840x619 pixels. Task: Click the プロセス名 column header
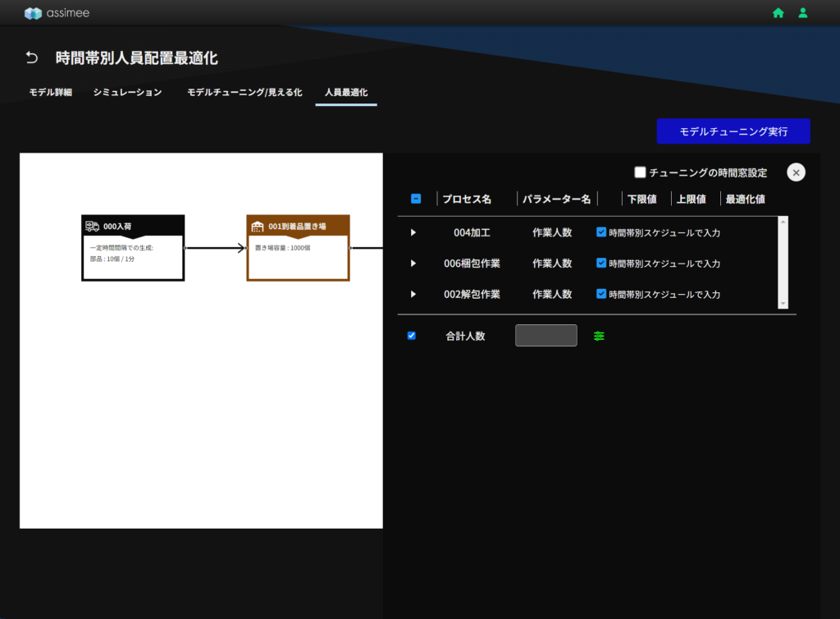(467, 199)
